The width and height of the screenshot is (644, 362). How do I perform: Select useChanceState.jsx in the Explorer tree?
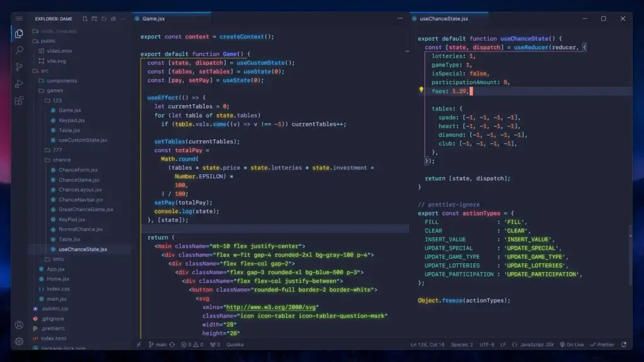pyautogui.click(x=80, y=250)
